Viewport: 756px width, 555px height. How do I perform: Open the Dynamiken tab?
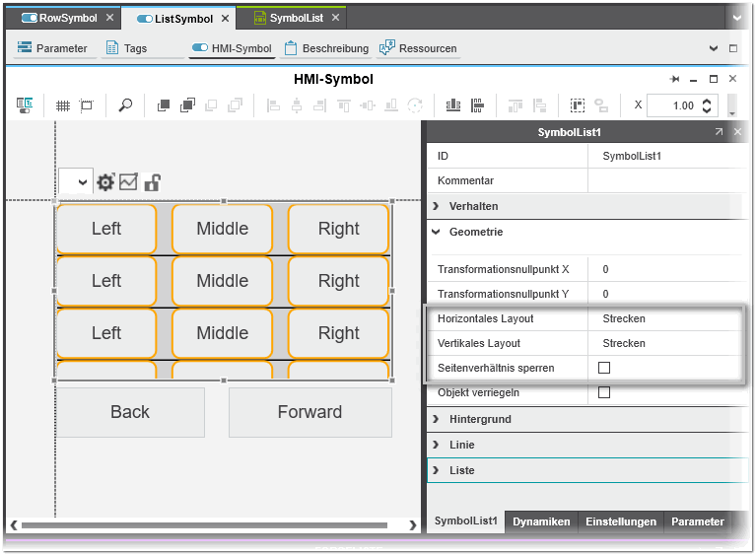click(541, 521)
